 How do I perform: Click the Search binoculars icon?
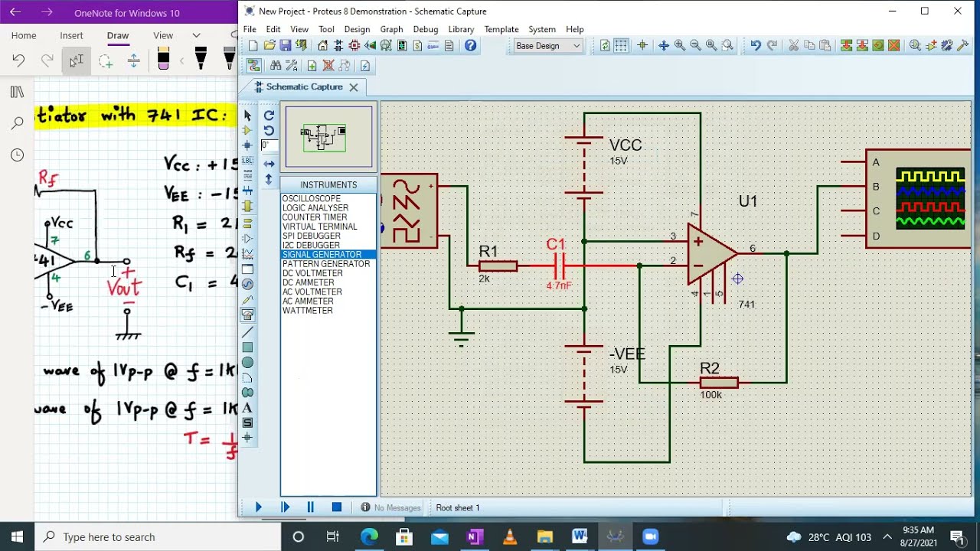click(276, 66)
